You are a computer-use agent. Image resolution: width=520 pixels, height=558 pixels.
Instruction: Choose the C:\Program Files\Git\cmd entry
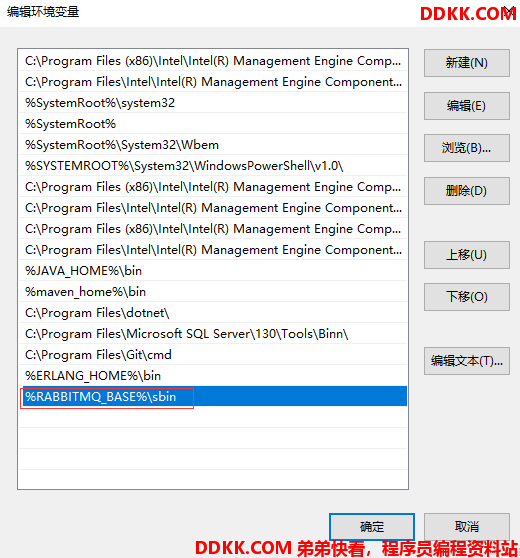click(x=213, y=354)
